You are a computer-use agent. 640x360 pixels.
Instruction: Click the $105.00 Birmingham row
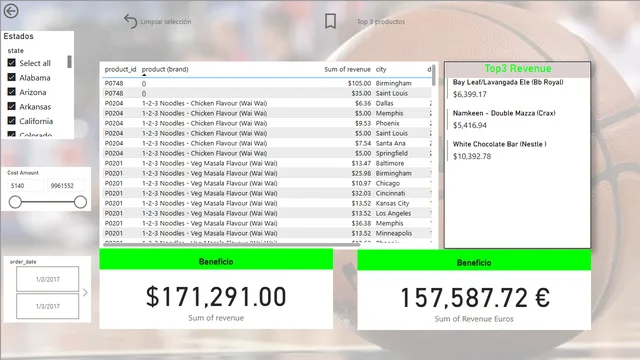(267, 83)
